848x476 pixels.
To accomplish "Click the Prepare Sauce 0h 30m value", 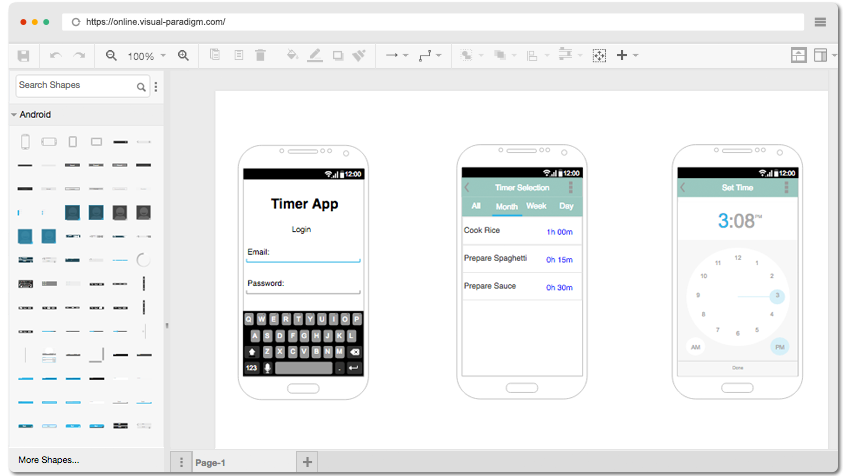I will click(x=559, y=287).
